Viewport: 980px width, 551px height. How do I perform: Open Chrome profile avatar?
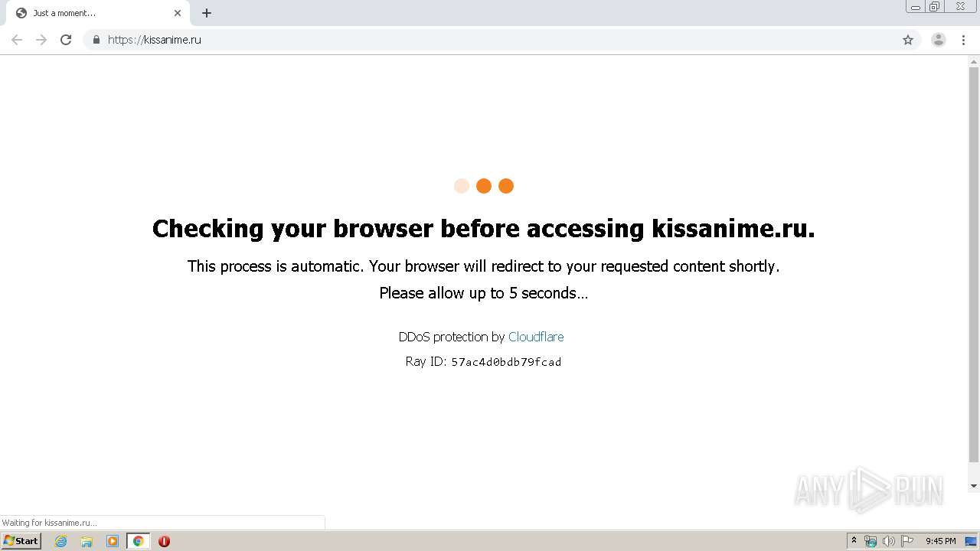[x=938, y=40]
